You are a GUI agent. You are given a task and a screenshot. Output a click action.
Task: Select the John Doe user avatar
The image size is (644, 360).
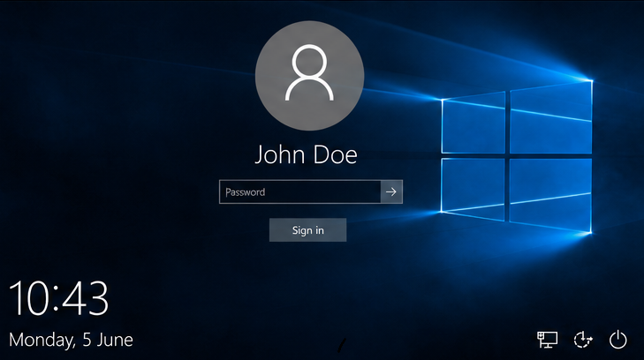pos(310,76)
